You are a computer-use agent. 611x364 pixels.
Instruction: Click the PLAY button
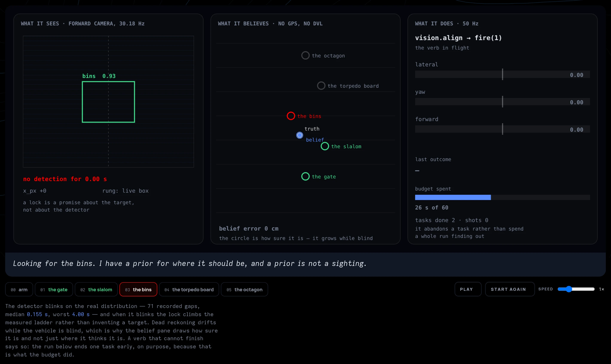click(468, 289)
